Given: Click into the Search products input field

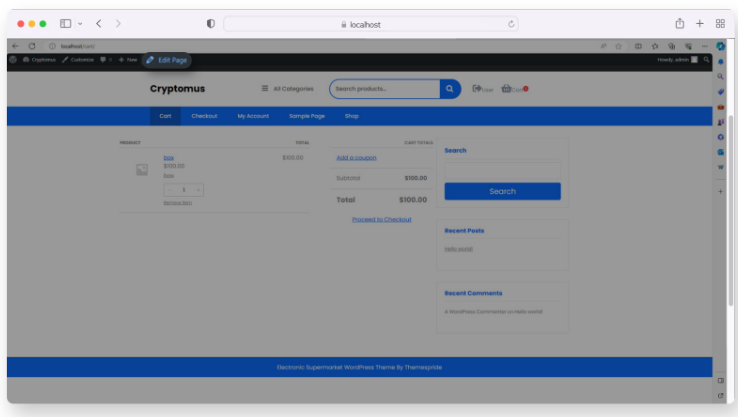Looking at the screenshot, I should point(384,89).
